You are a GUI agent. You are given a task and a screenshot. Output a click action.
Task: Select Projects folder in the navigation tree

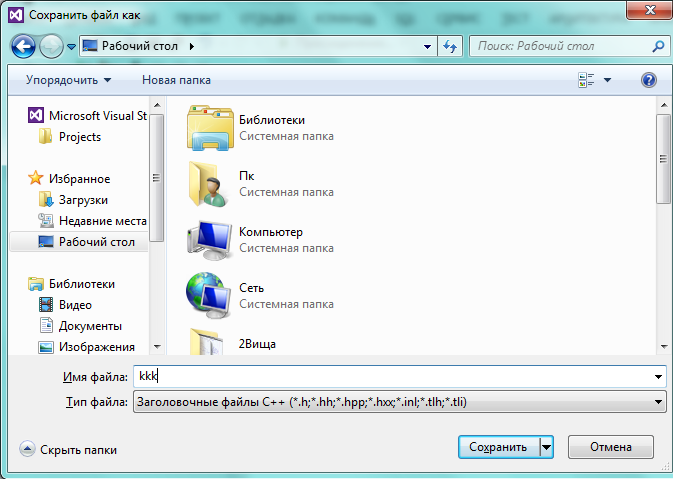pos(79,137)
